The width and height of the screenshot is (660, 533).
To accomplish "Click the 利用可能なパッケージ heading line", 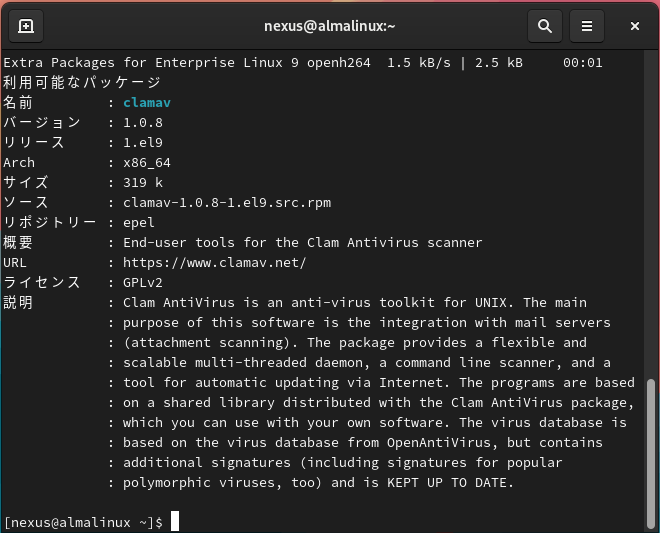I will 82,82.
